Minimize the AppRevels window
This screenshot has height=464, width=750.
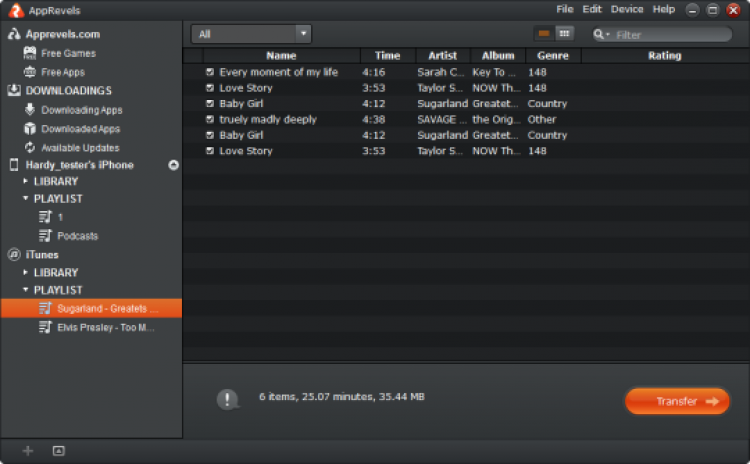point(692,10)
